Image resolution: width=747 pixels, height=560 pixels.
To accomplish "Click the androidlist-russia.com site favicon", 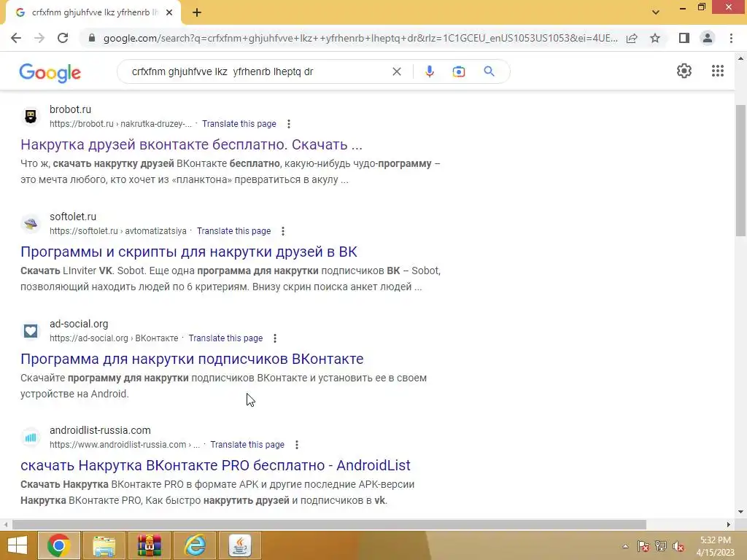I will (31, 437).
